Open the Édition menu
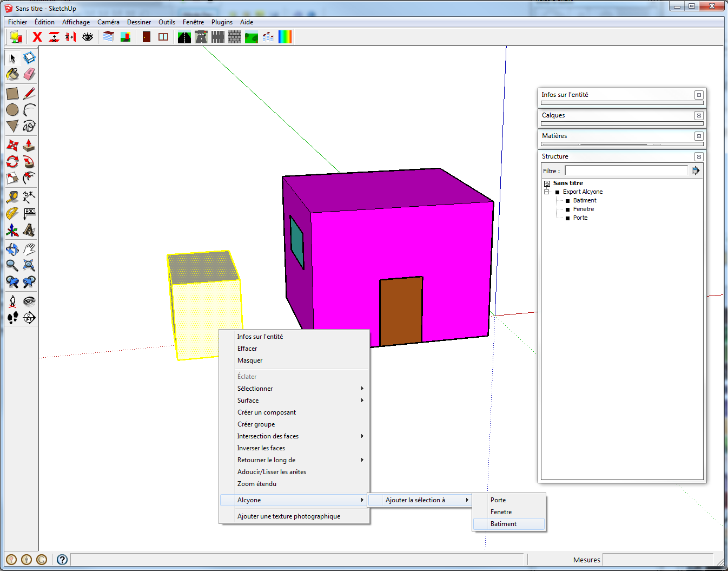The image size is (728, 571). click(x=44, y=22)
